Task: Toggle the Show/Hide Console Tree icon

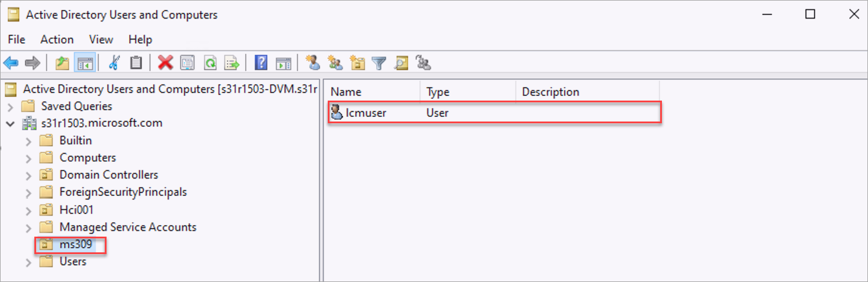Action: [84, 63]
